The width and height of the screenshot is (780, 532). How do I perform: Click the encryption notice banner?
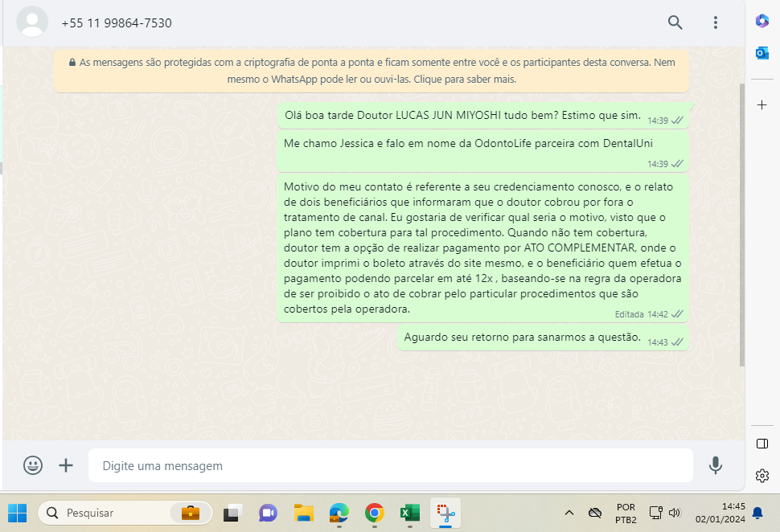tap(372, 71)
